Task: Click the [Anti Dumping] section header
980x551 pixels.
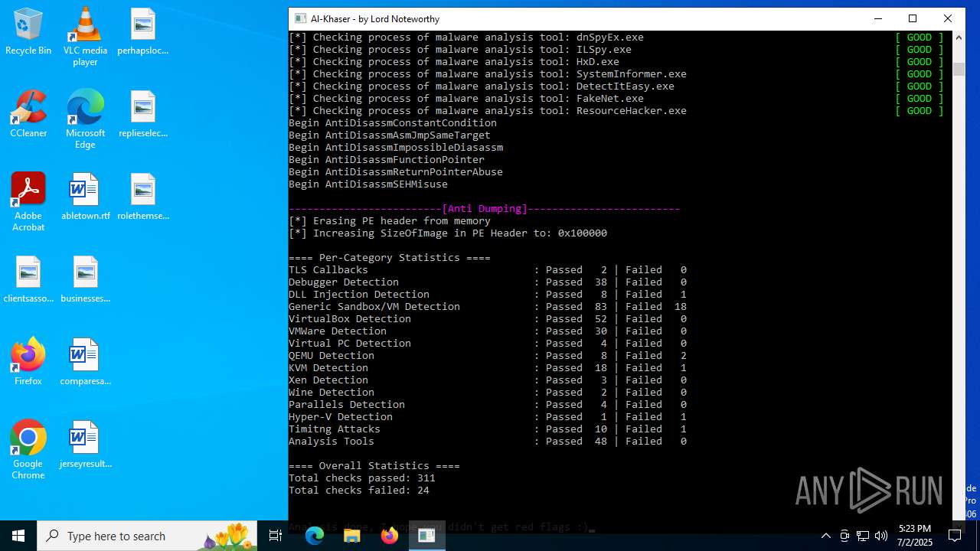Action: point(485,209)
